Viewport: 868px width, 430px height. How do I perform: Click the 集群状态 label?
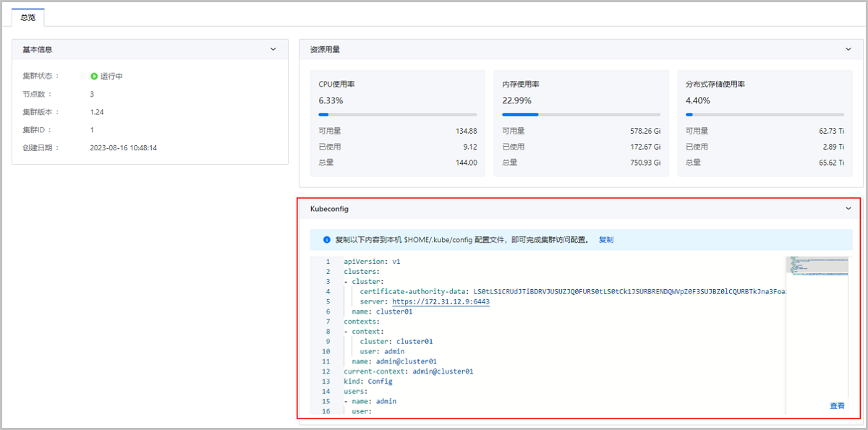[x=41, y=76]
